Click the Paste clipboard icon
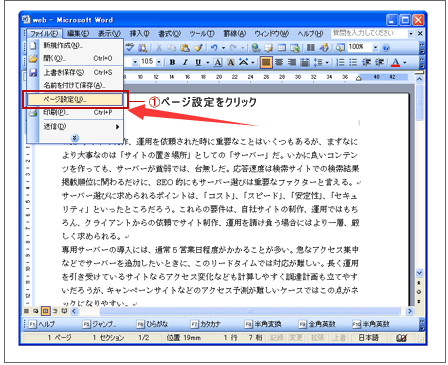Screen dimensions: 448x365 pyautogui.click(x=185, y=48)
